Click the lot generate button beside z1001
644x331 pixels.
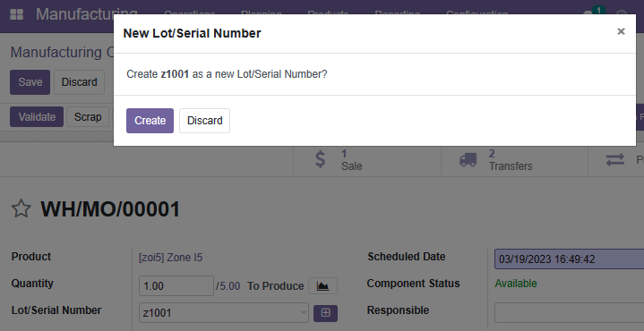pyautogui.click(x=325, y=313)
